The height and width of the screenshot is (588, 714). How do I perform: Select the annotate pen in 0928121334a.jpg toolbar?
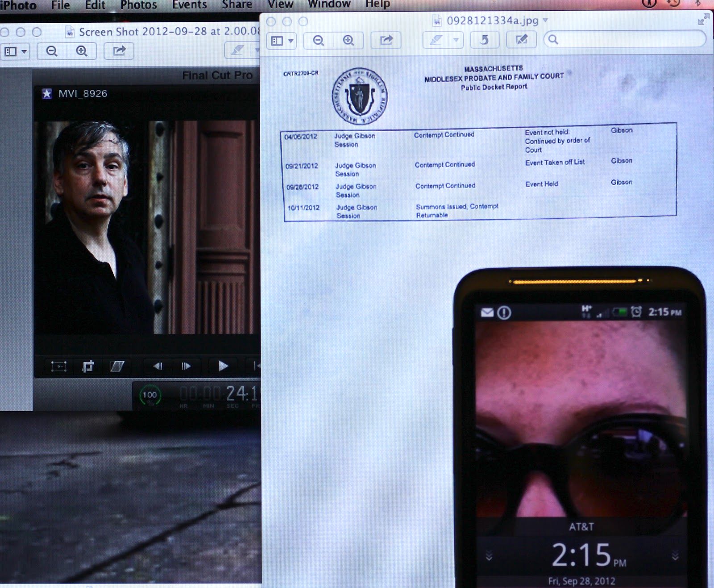pyautogui.click(x=436, y=40)
